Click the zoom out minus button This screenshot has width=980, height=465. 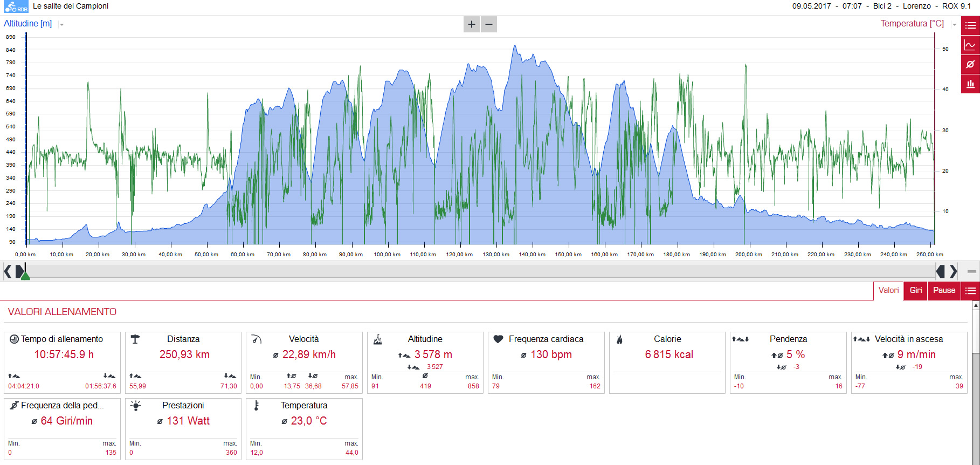pos(489,24)
